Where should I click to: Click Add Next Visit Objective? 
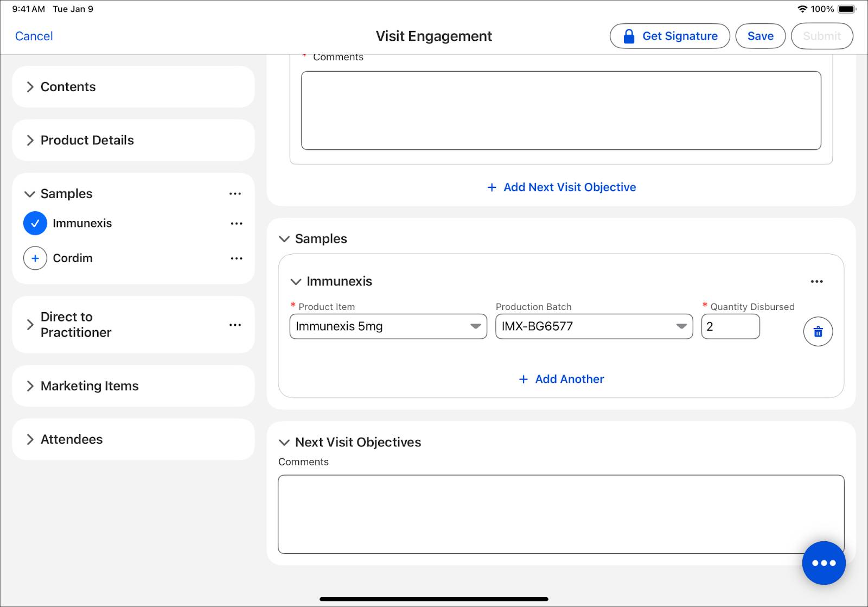point(561,187)
